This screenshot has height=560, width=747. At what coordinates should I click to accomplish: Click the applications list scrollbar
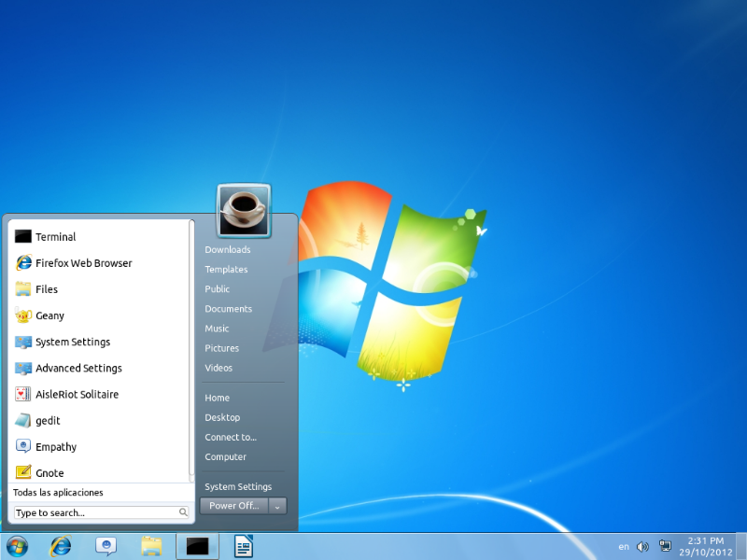192,345
